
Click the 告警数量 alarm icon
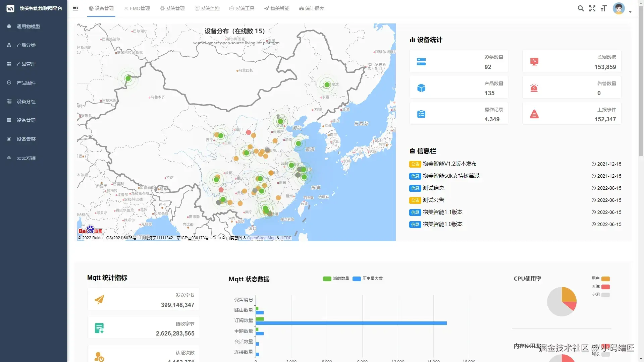(x=534, y=88)
